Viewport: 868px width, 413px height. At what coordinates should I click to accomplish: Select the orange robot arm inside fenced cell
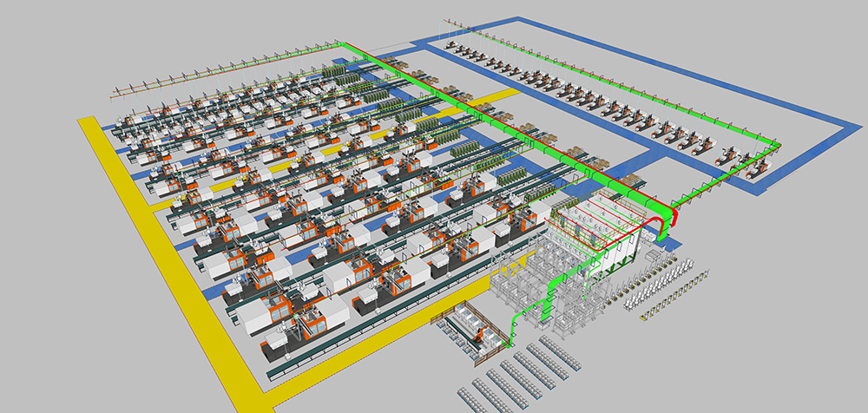click(x=481, y=335)
